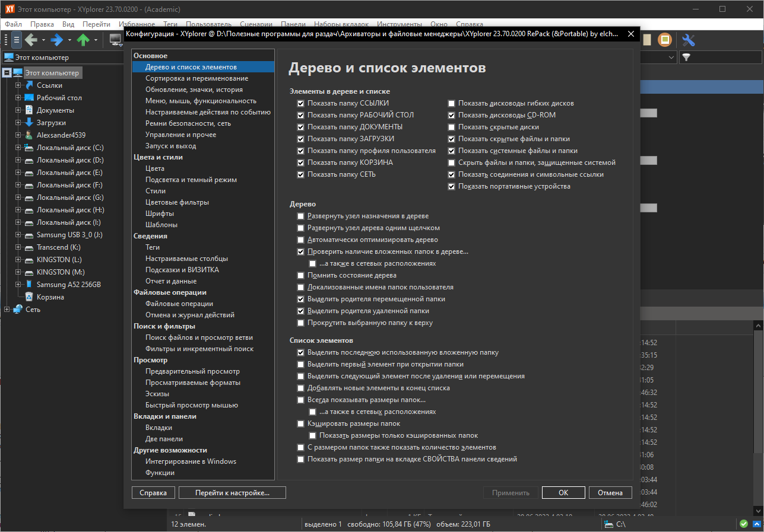Enable Развернуть узел дерева одним щелчком
The height and width of the screenshot is (532, 764).
pos(301,228)
